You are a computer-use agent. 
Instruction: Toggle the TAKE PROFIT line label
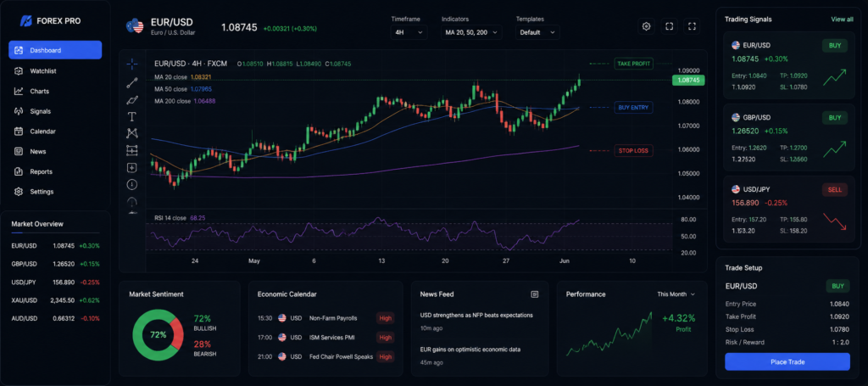633,64
